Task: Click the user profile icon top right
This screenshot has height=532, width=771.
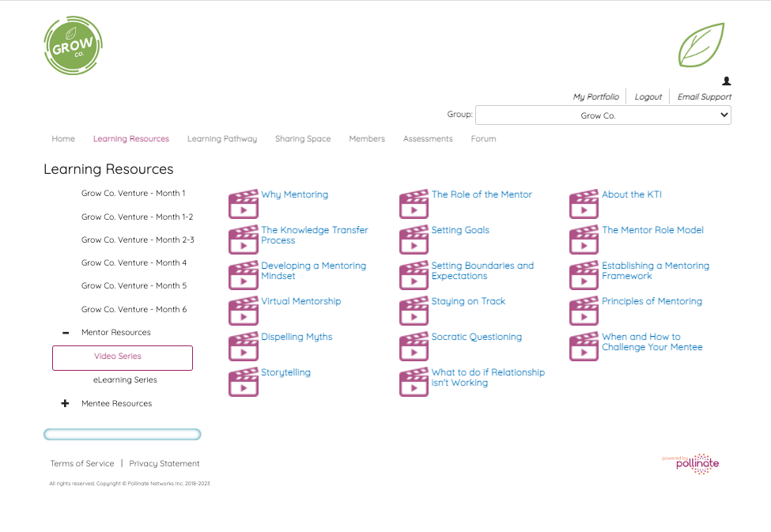Action: point(725,81)
